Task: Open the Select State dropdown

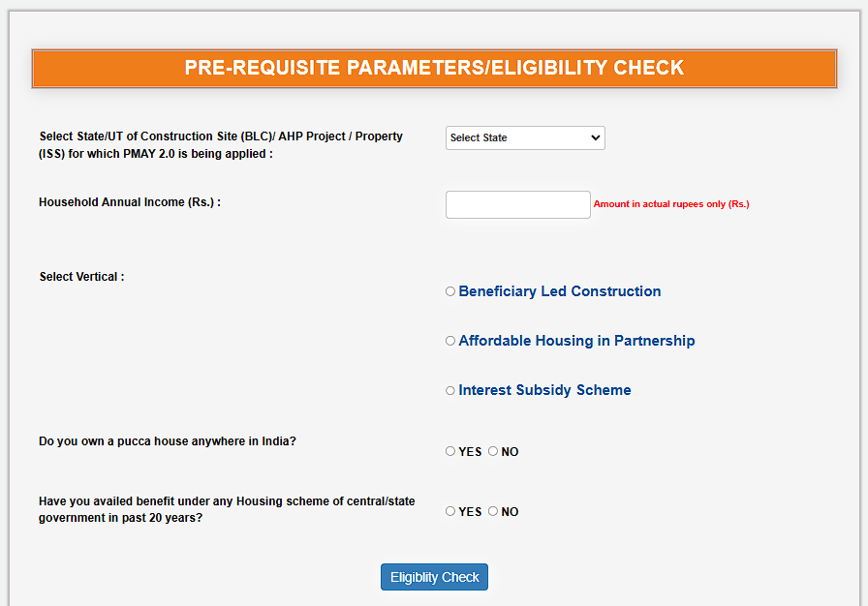Action: (x=525, y=137)
